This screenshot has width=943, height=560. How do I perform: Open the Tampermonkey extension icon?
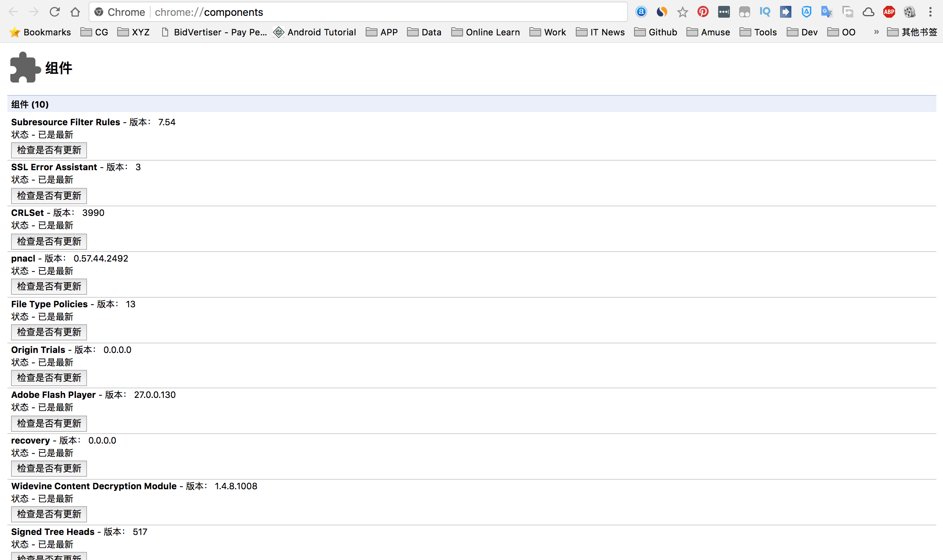744,12
